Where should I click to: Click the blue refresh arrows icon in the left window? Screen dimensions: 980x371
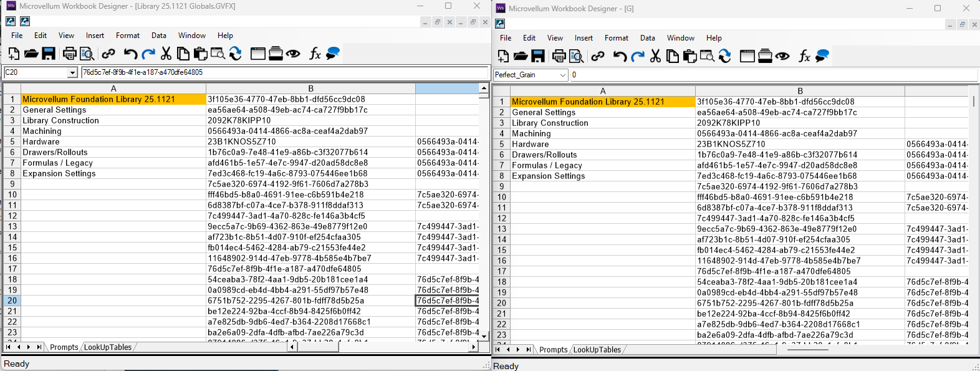pos(235,54)
